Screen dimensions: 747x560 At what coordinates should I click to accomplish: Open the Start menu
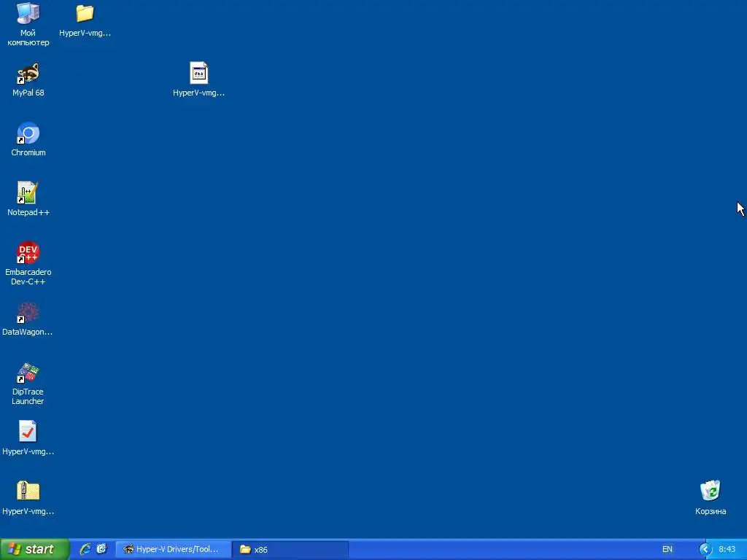click(x=35, y=549)
